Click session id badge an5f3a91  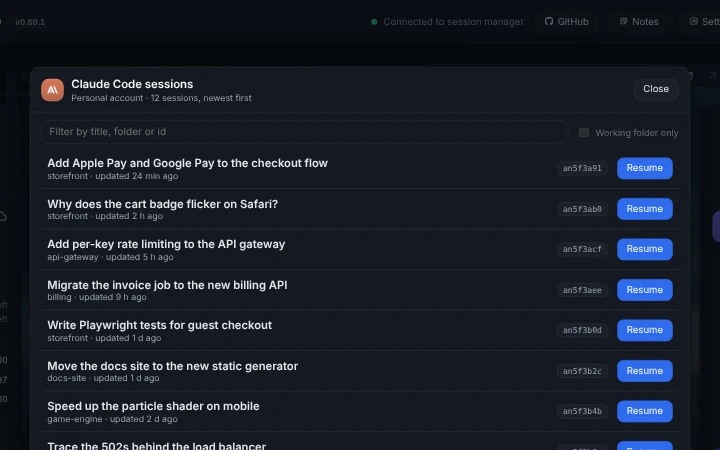[582, 168]
